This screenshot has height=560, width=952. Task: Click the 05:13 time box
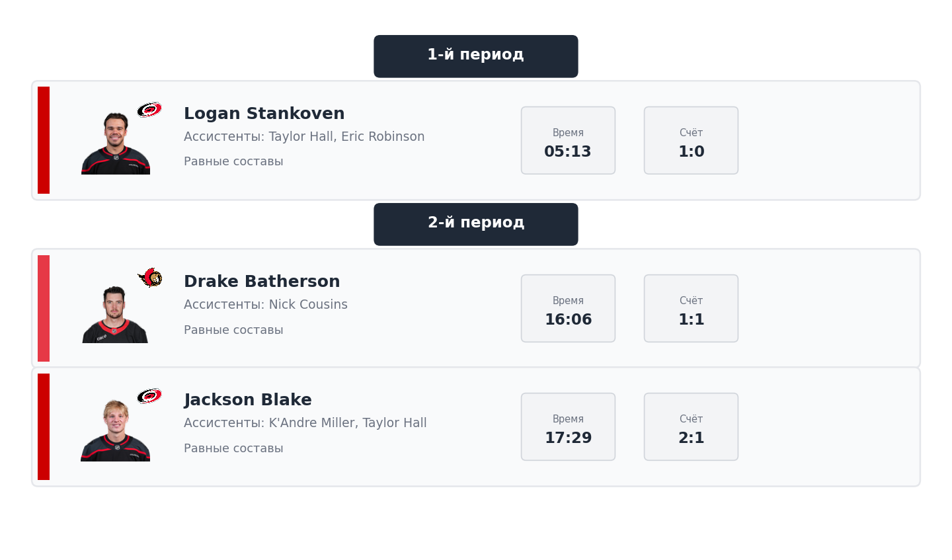click(568, 140)
